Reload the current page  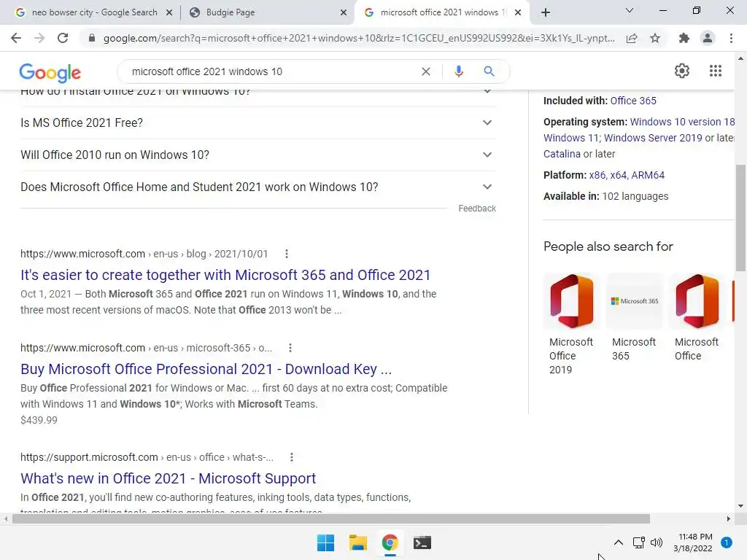(63, 38)
